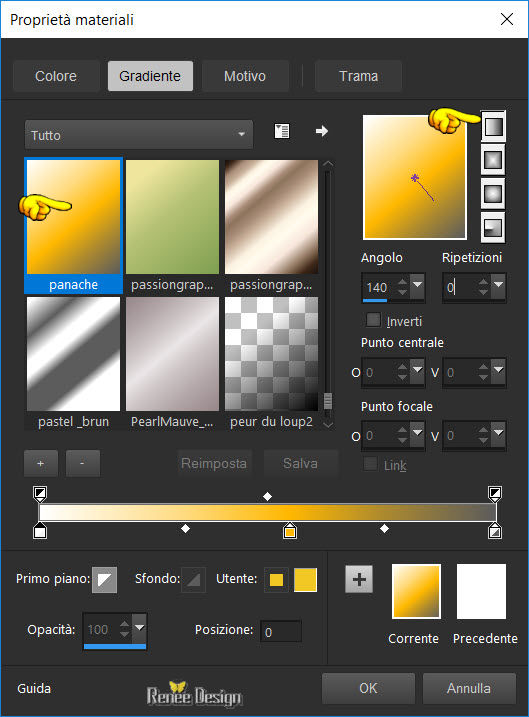The image size is (529, 717).
Task: Select the radial gradient style icon
Action: tap(493, 227)
